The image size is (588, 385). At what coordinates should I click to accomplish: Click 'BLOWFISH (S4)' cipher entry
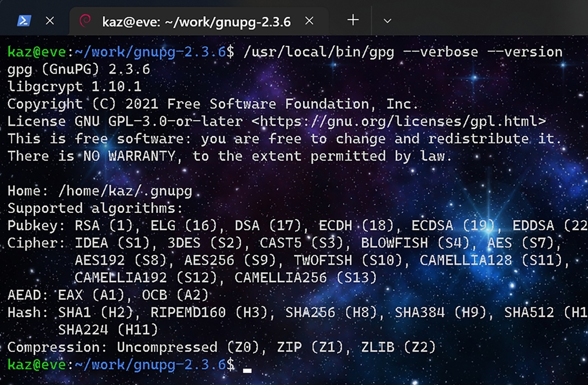tap(416, 243)
